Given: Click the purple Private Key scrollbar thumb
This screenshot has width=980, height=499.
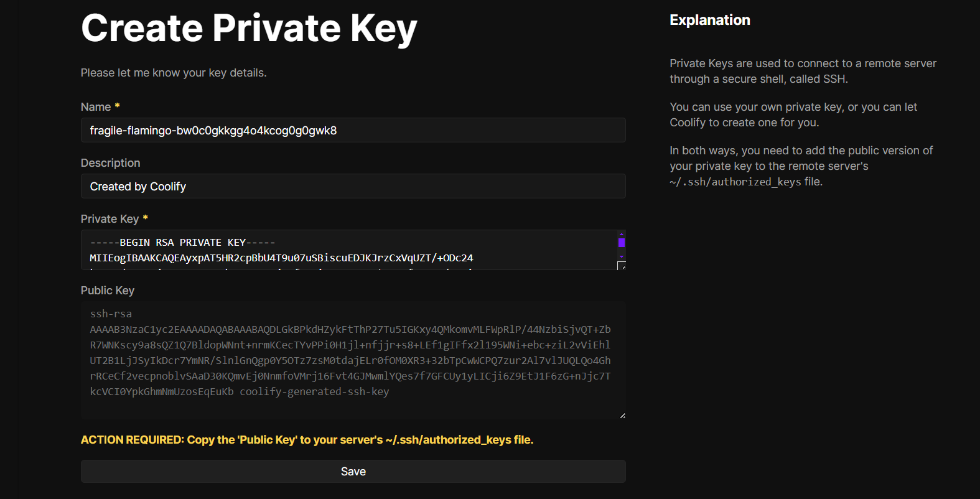Looking at the screenshot, I should (621, 243).
